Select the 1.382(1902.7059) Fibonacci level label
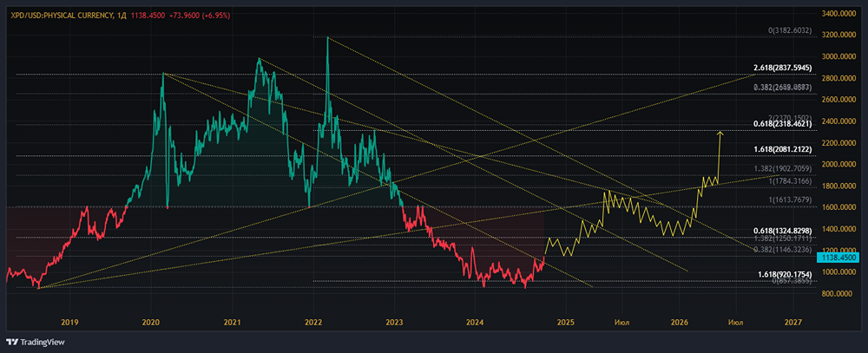The height and width of the screenshot is (353, 868). click(x=783, y=167)
